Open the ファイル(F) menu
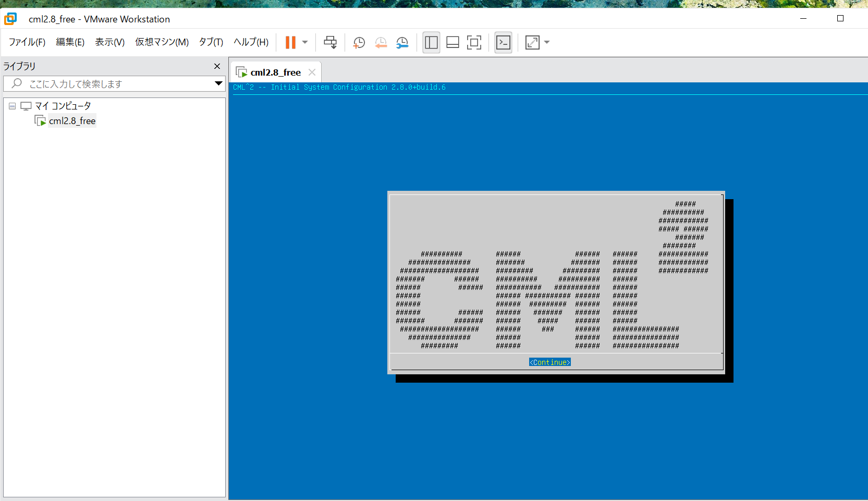This screenshot has height=501, width=868. (x=27, y=42)
